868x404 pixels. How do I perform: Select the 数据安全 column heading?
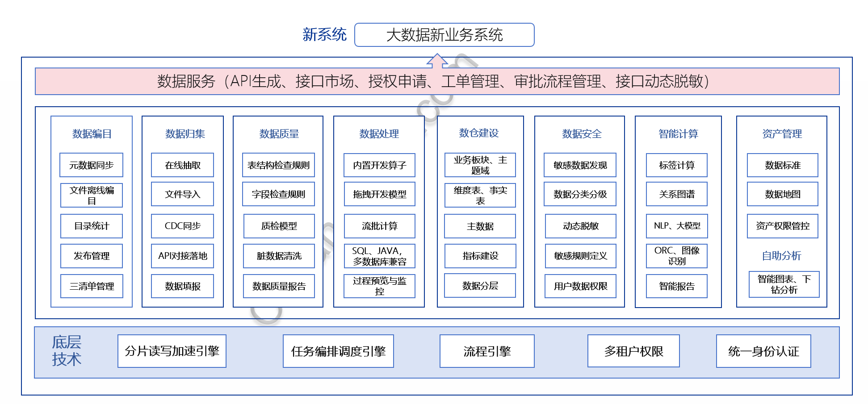click(582, 134)
